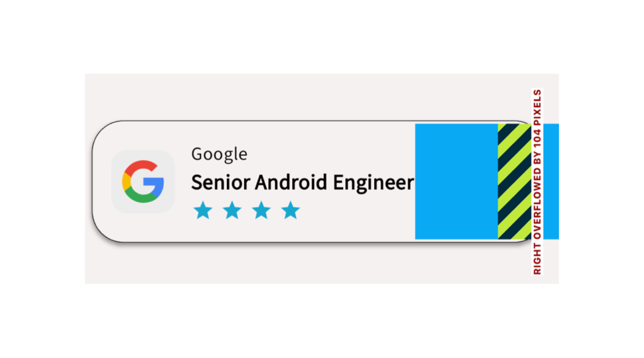Select the fourth rating star

tap(291, 210)
